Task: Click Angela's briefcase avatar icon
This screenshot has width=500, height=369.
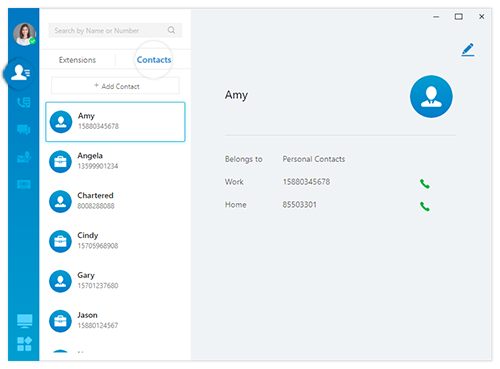Action: click(x=60, y=162)
